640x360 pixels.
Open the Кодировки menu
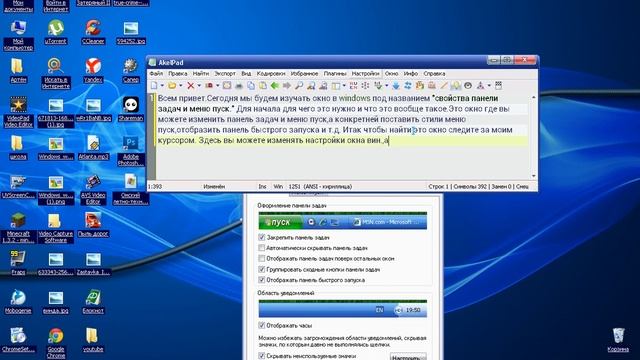click(x=271, y=73)
